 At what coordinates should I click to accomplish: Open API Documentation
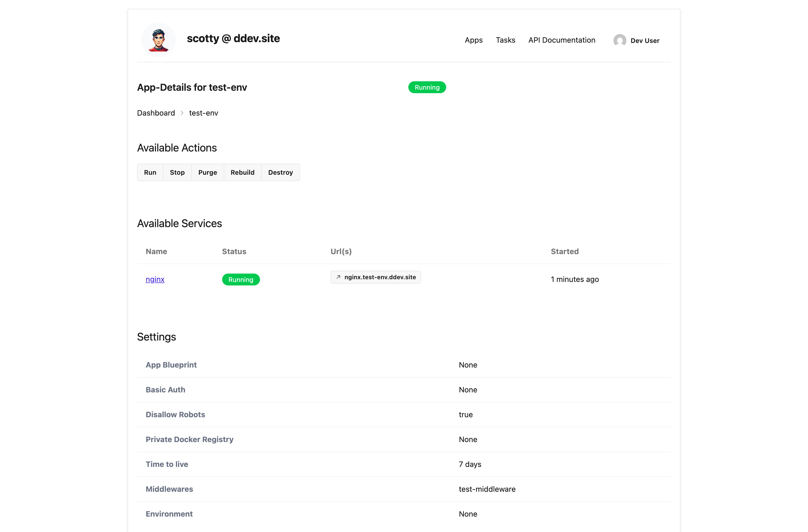point(562,40)
